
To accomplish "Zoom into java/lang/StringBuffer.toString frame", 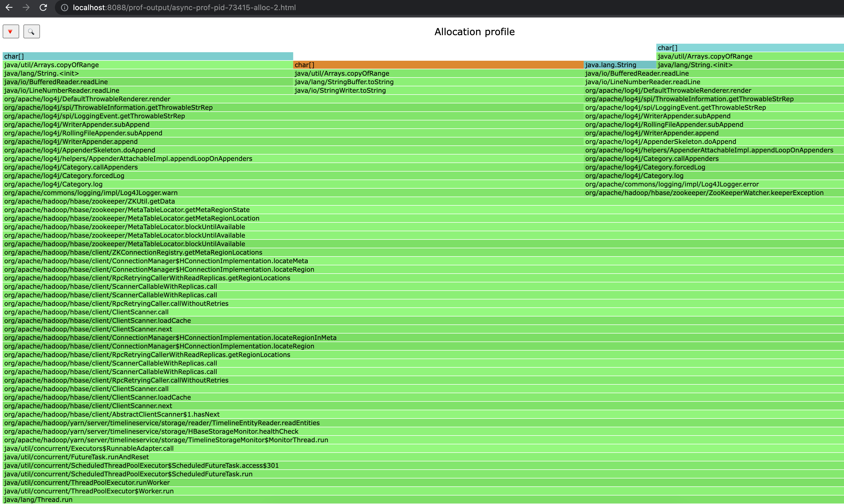I will [438, 82].
